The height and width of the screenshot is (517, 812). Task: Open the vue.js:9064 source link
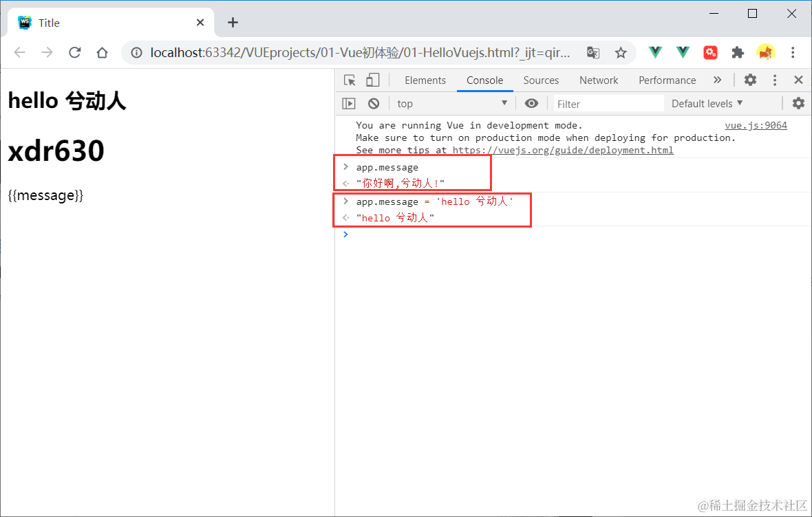click(756, 125)
